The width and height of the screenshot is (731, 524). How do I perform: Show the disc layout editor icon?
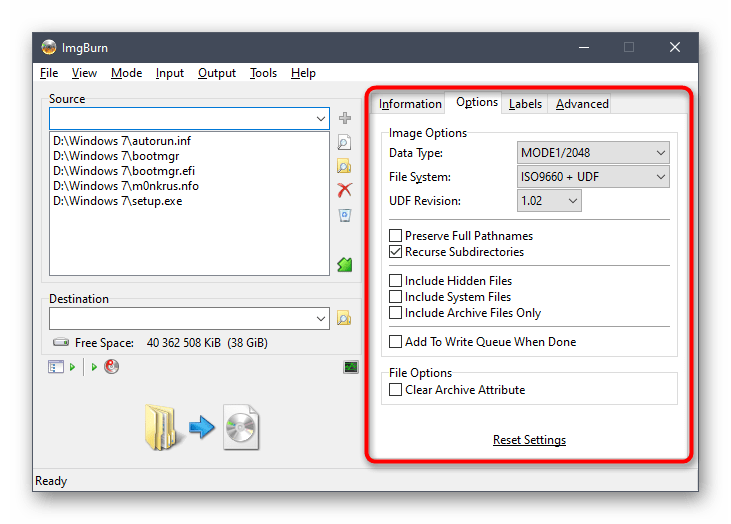pos(55,367)
